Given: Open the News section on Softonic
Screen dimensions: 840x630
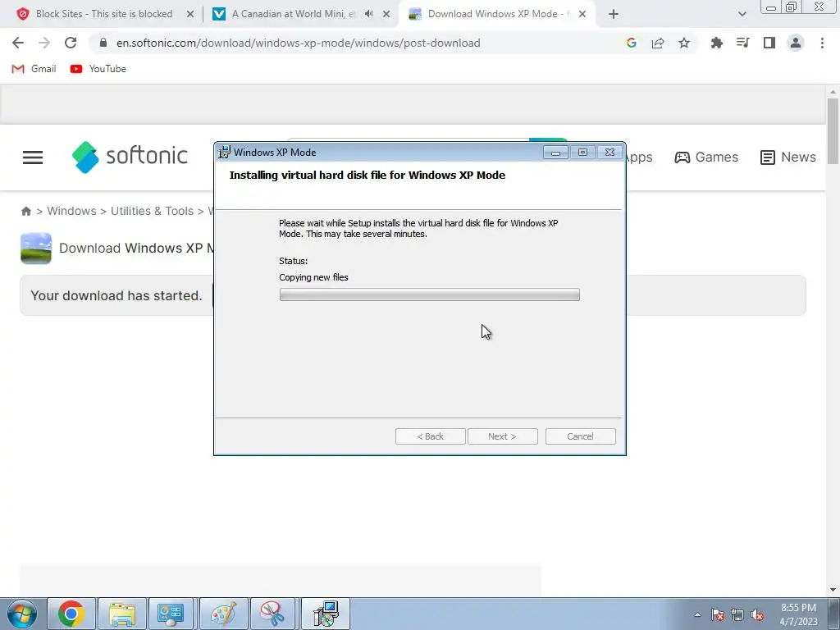Looking at the screenshot, I should [788, 157].
